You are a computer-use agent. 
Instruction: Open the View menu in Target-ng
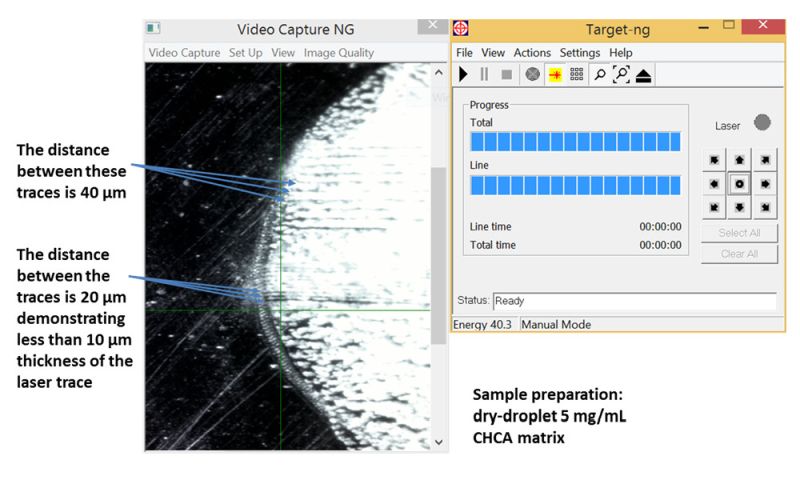tap(493, 53)
